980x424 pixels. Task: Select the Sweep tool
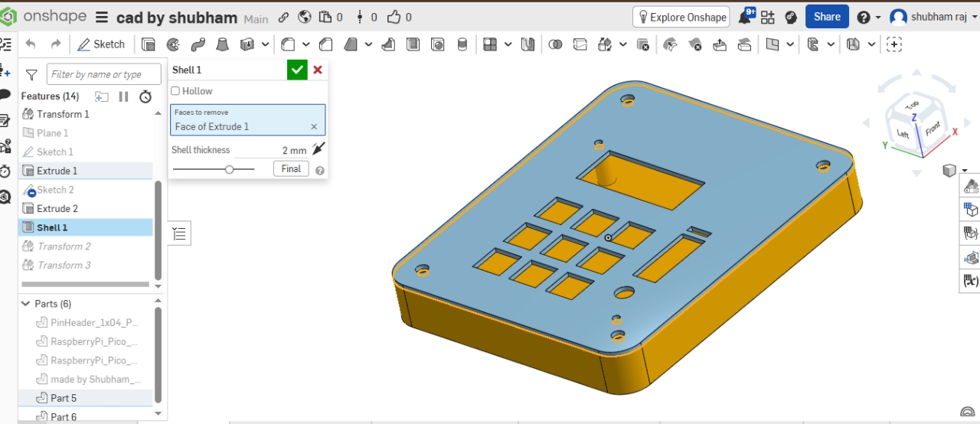tap(198, 44)
